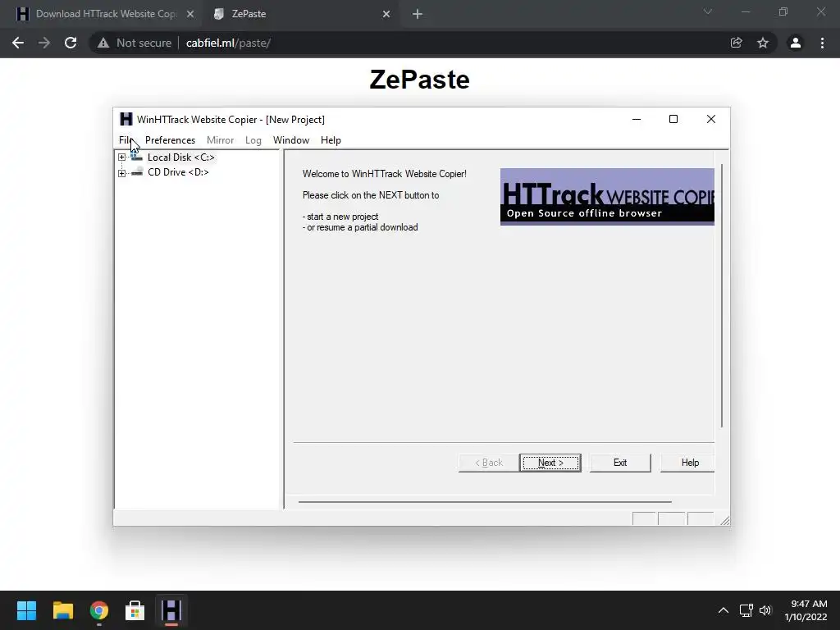This screenshot has height=630, width=840.
Task: Open the Windows Start menu
Action: pos(26,610)
